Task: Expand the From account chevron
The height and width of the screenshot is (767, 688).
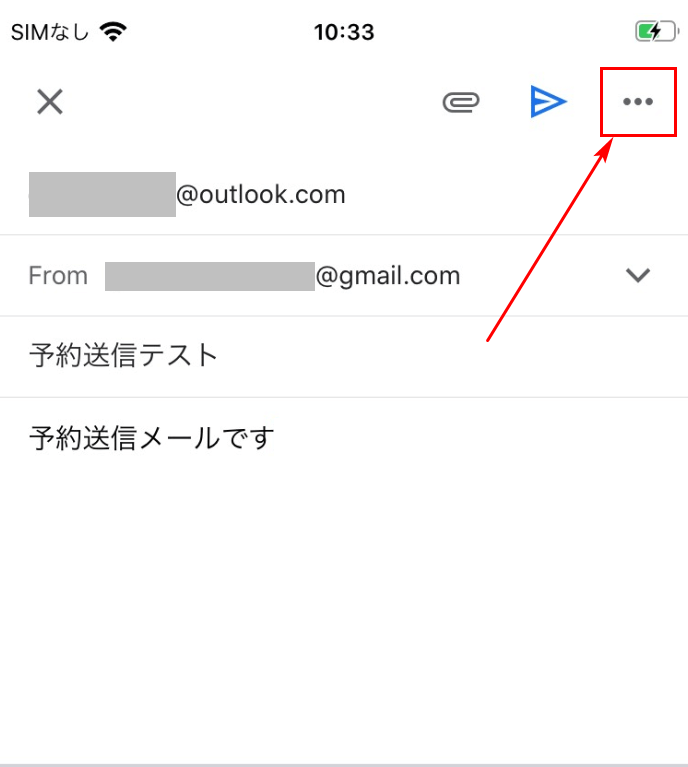Action: click(638, 275)
